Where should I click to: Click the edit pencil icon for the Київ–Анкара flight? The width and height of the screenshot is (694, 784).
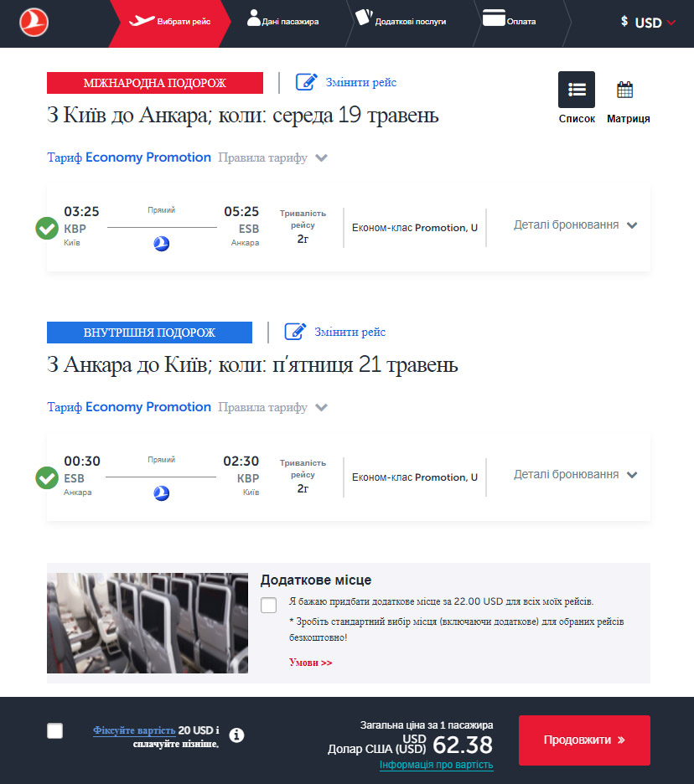coord(306,81)
